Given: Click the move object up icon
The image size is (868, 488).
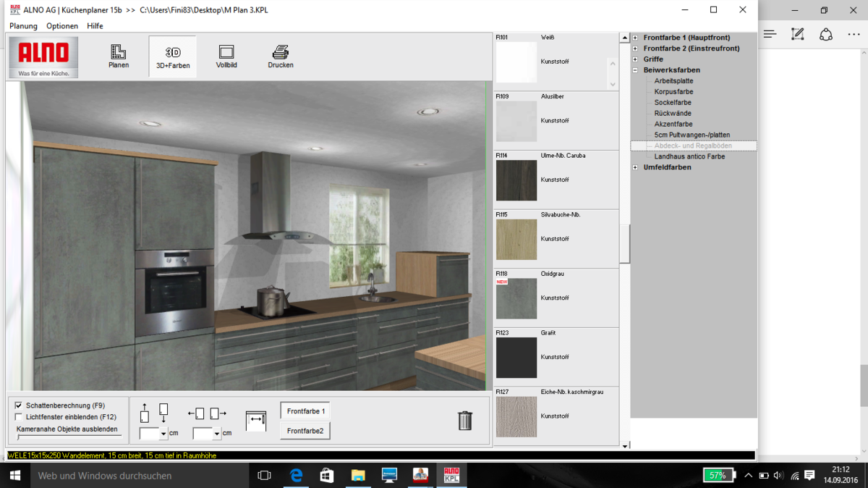Looking at the screenshot, I should coord(145,413).
